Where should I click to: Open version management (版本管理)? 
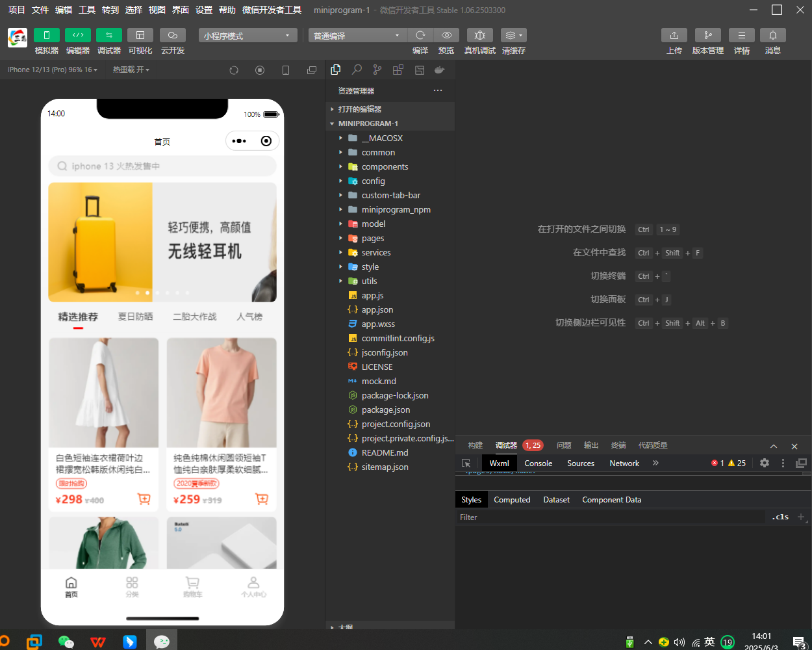point(707,35)
